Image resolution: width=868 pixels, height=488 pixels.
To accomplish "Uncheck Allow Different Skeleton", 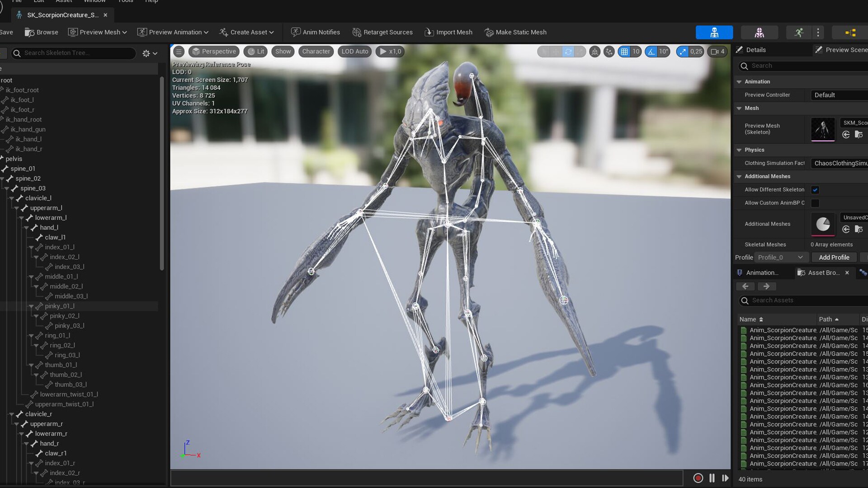I will coord(815,190).
